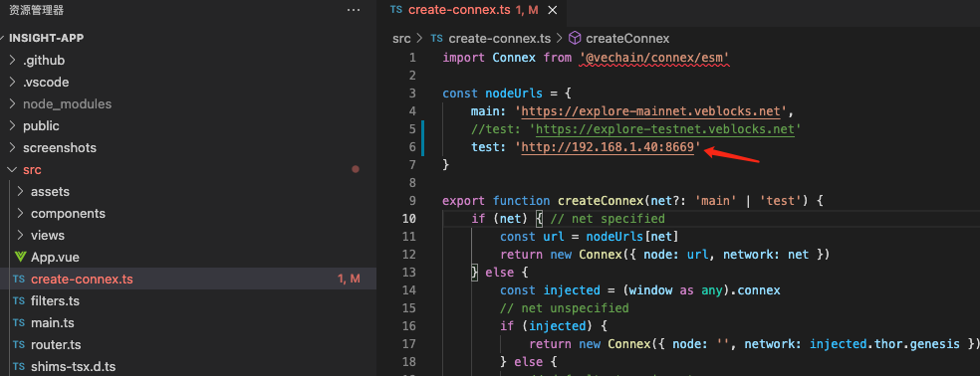980x376 pixels.
Task: Click the '// net specified' comment
Action: [608, 219]
